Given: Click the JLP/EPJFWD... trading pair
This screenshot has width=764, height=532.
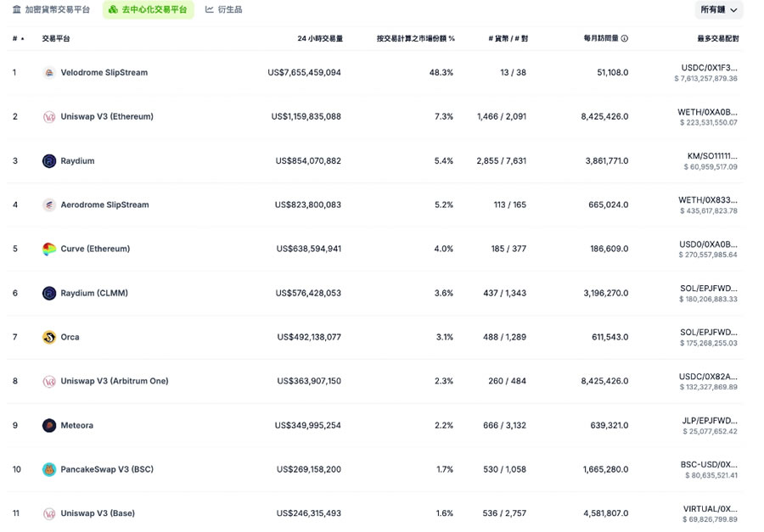Looking at the screenshot, I should pyautogui.click(x=710, y=421).
